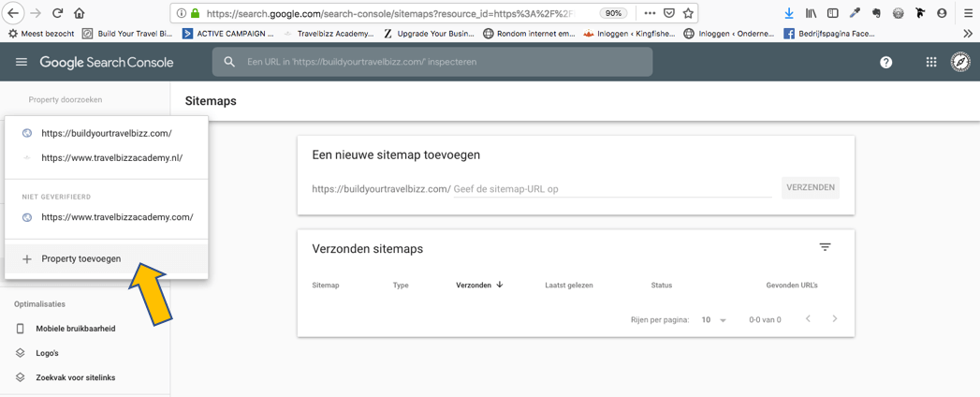Click the Google Search Console logo
The image size is (980, 397).
[107, 62]
